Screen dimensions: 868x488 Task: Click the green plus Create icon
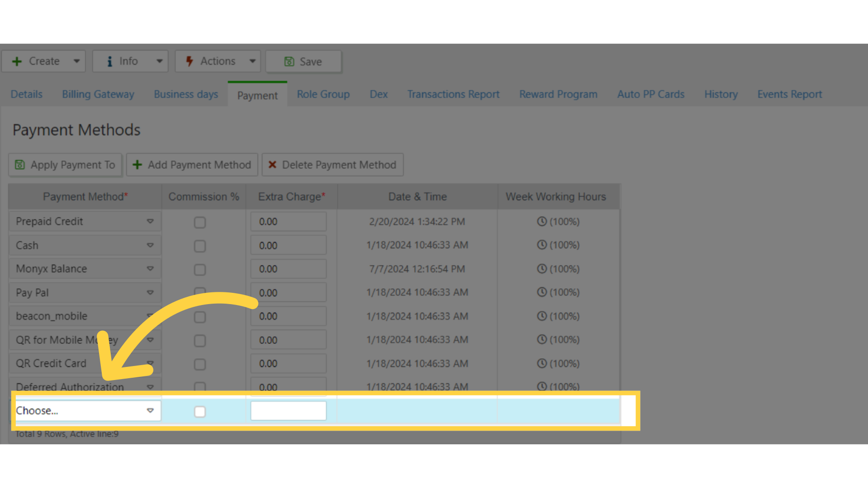pos(17,61)
